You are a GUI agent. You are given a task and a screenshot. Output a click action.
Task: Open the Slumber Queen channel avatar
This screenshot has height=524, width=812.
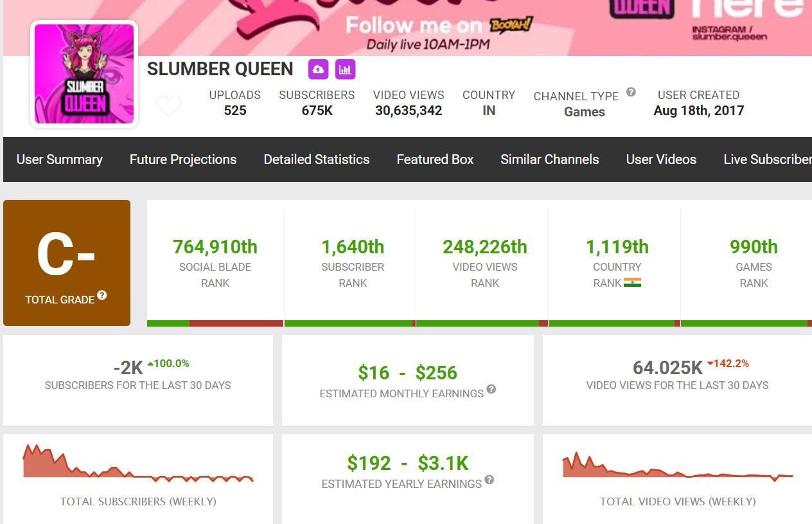84,73
